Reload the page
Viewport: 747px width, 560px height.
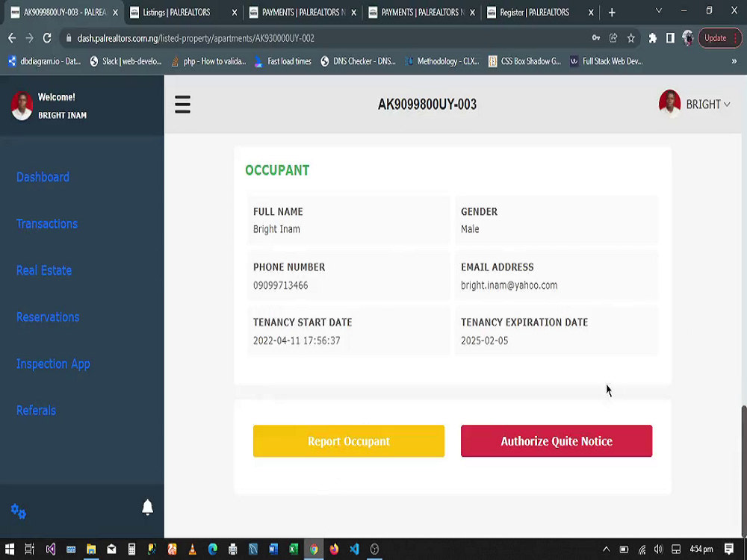click(x=47, y=38)
